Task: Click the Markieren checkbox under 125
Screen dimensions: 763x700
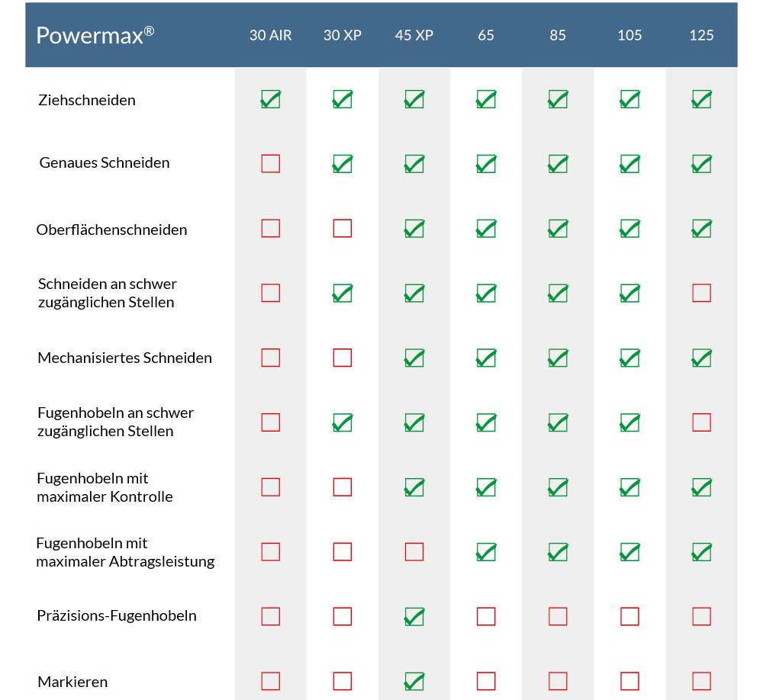Action: tap(701, 681)
